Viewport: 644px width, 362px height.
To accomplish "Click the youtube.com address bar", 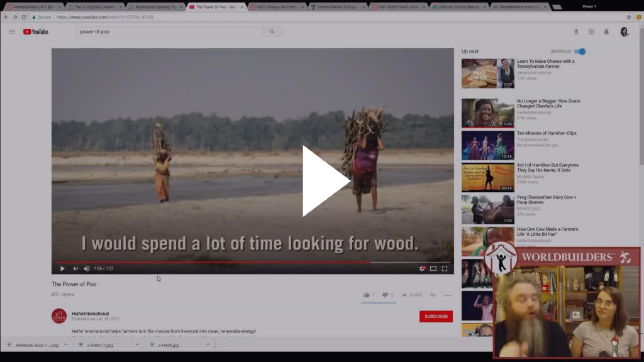I will pos(328,17).
